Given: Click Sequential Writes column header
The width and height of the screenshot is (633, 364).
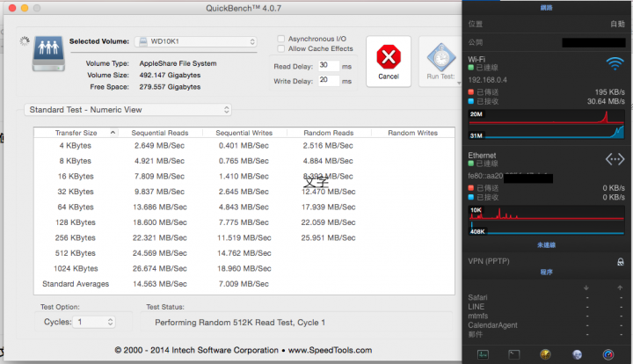Looking at the screenshot, I should [x=244, y=133].
